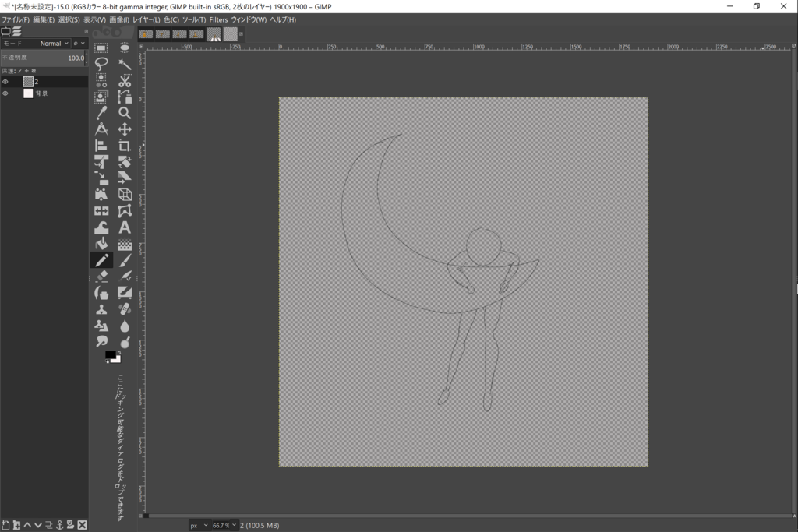
Task: Select the Fuzzy Select magic wand tool
Action: point(125,64)
